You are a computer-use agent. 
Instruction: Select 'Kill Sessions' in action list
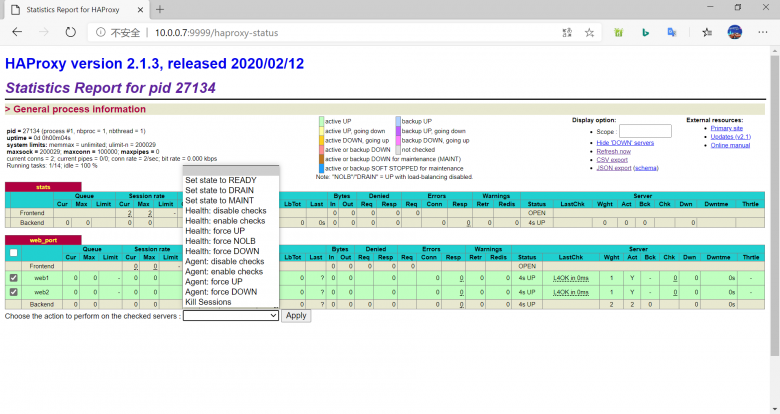208,302
